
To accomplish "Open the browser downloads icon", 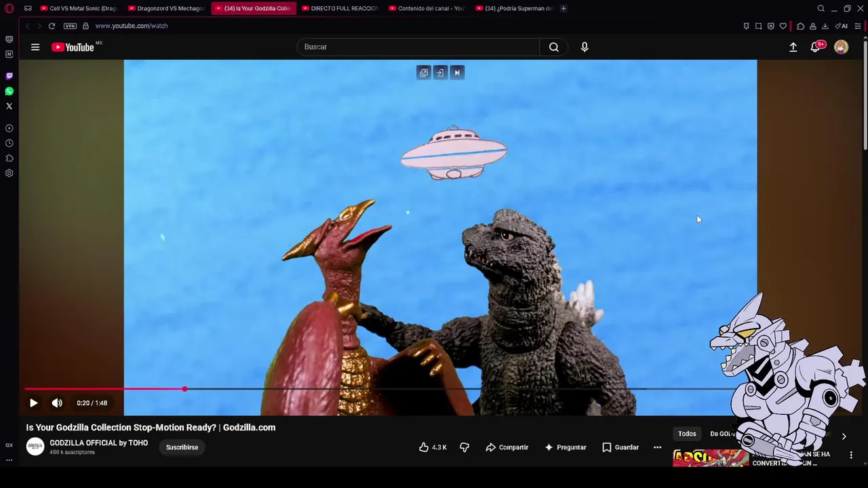I will 825,26.
